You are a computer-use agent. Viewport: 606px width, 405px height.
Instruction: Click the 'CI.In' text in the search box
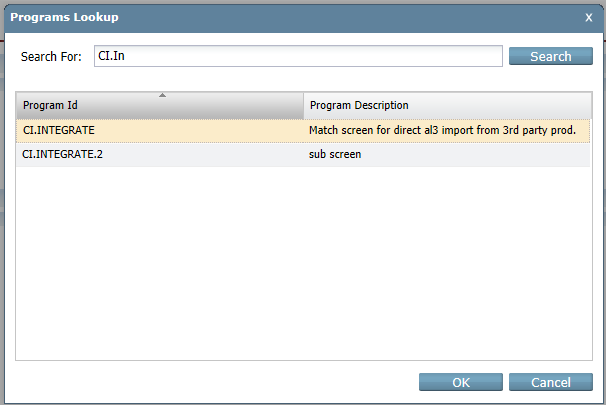(x=111, y=57)
